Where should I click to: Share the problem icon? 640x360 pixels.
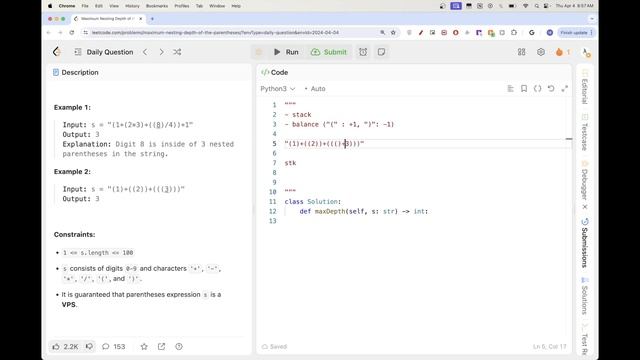162,347
